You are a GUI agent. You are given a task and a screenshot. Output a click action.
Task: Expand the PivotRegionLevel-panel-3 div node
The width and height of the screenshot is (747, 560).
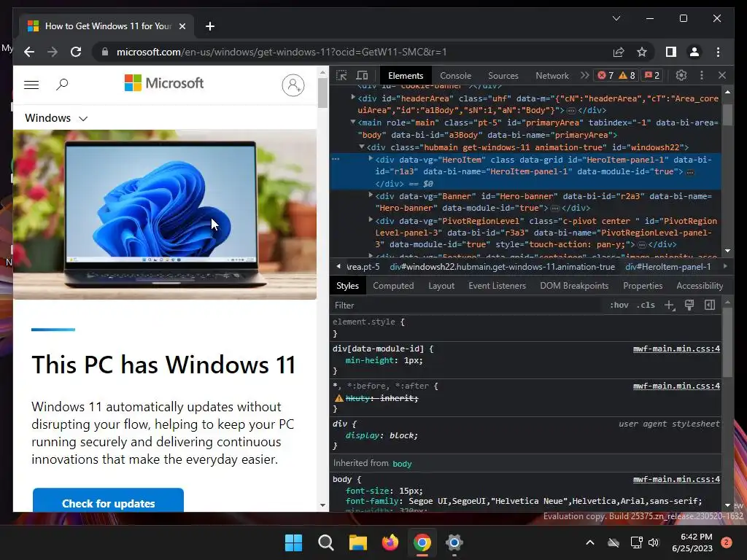pos(371,219)
